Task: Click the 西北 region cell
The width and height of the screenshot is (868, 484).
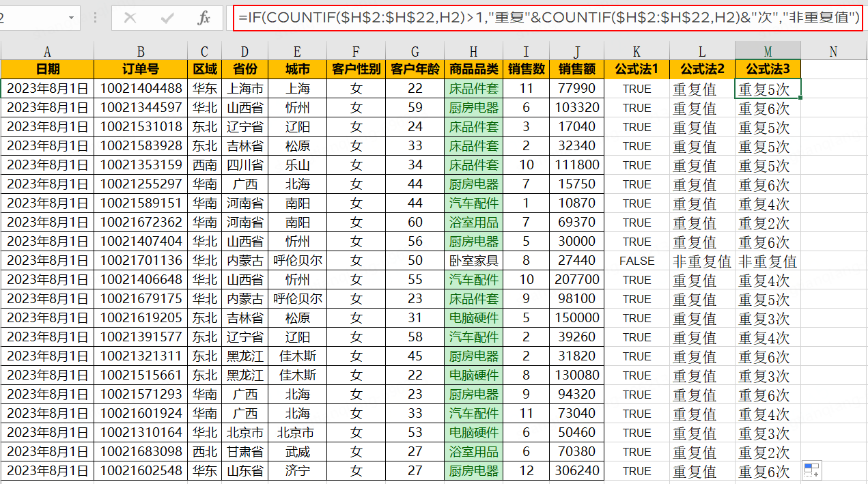Action: pos(205,452)
